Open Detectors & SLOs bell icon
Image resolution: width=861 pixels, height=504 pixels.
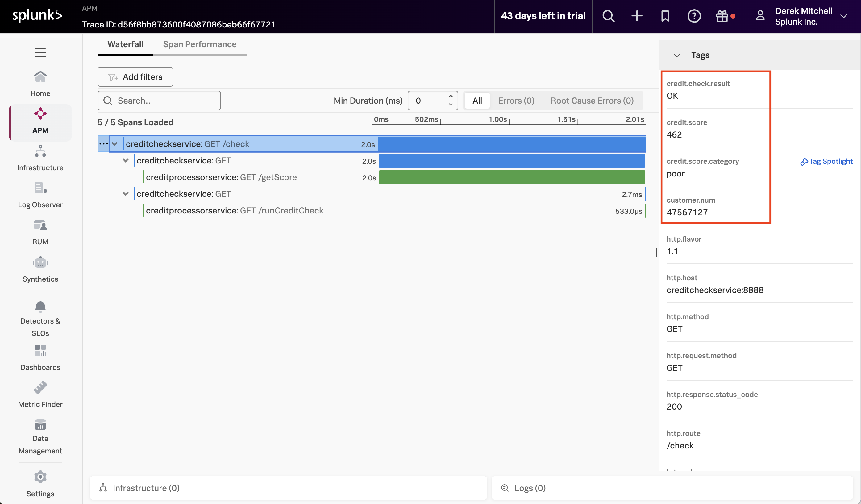tap(40, 307)
